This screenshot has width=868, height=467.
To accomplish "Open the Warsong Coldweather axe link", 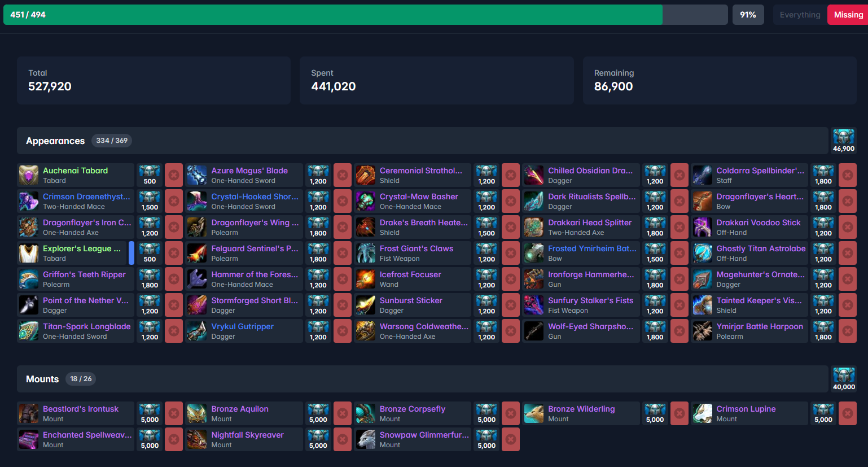I will click(424, 326).
